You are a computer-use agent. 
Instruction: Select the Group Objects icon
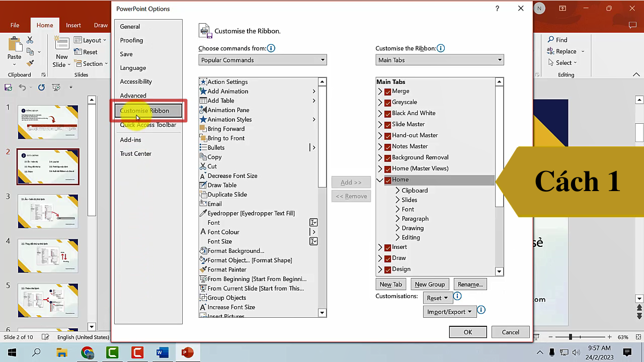pyautogui.click(x=203, y=298)
